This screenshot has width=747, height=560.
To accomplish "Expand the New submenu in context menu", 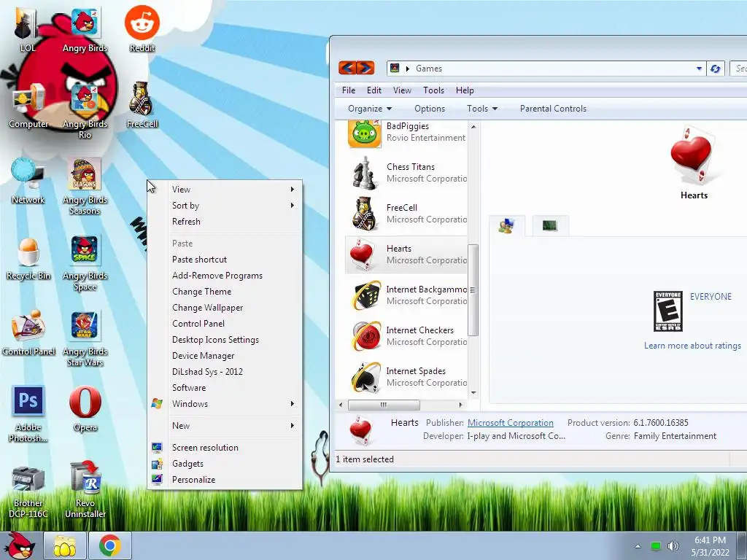I will 225,426.
